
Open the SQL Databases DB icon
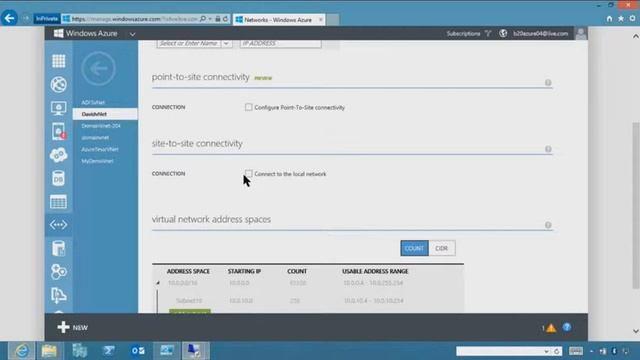[58, 178]
